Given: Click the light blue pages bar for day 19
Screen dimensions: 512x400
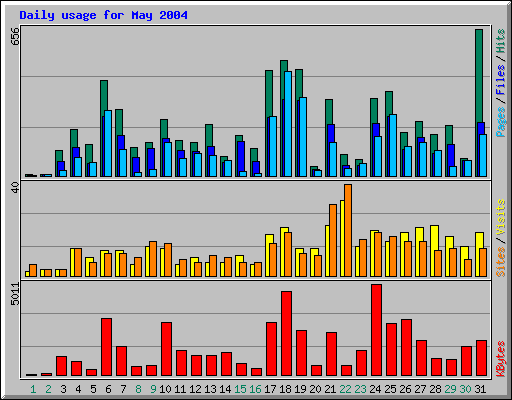Looking at the screenshot, I should (x=303, y=137).
